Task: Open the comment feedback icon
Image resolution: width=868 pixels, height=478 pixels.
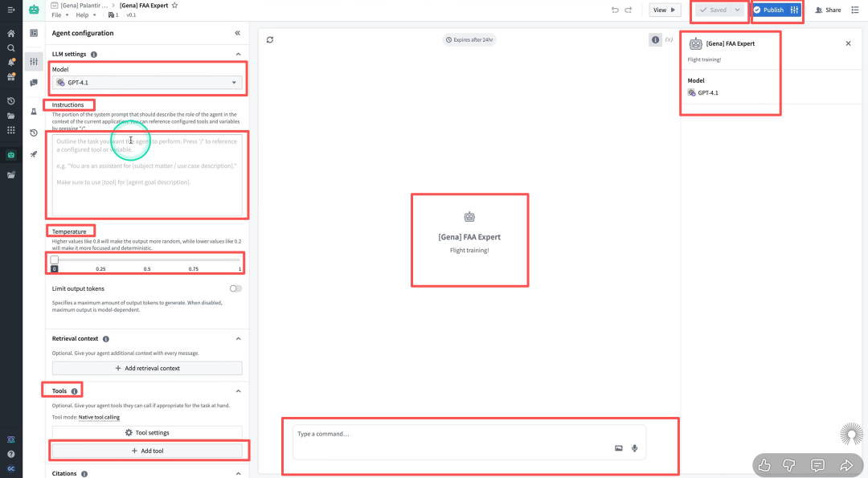Action: pyautogui.click(x=817, y=465)
